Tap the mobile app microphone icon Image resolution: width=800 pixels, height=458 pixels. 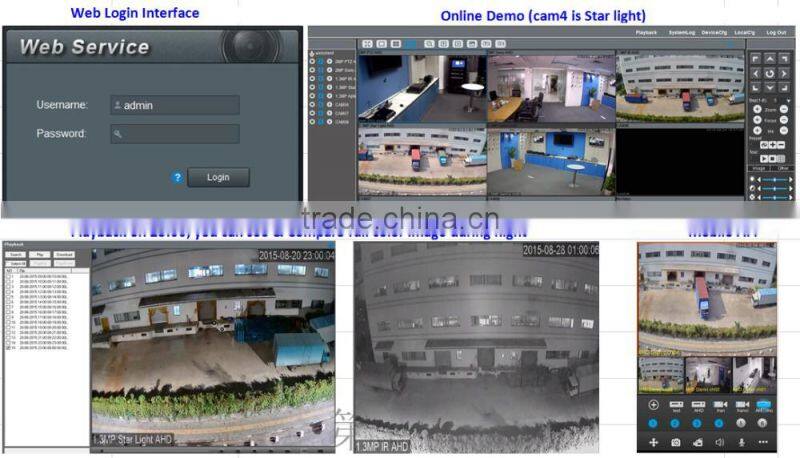tap(742, 441)
